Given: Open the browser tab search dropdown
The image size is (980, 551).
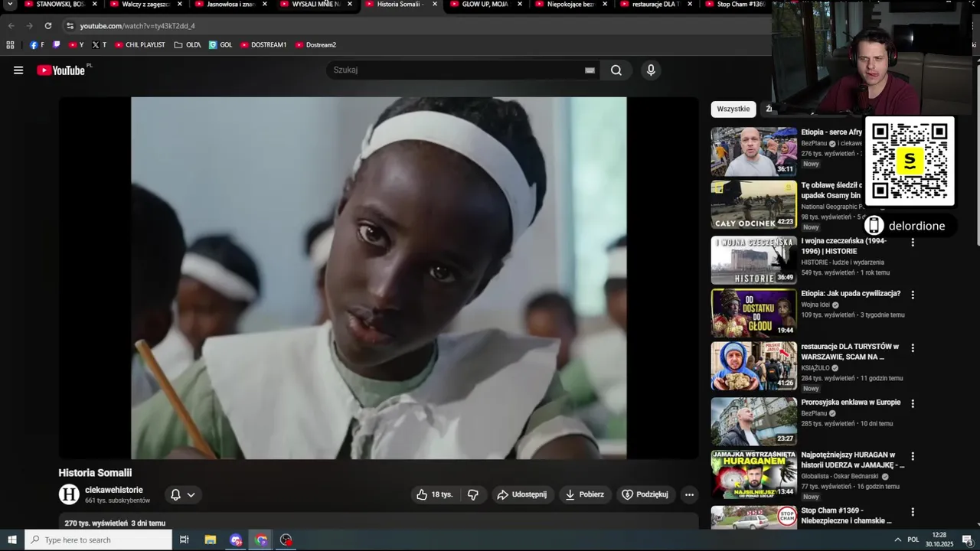Looking at the screenshot, I should pos(10,5).
